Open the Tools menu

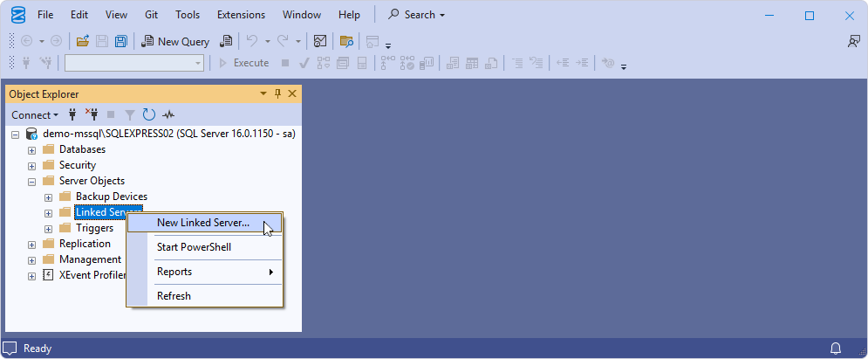pos(188,15)
